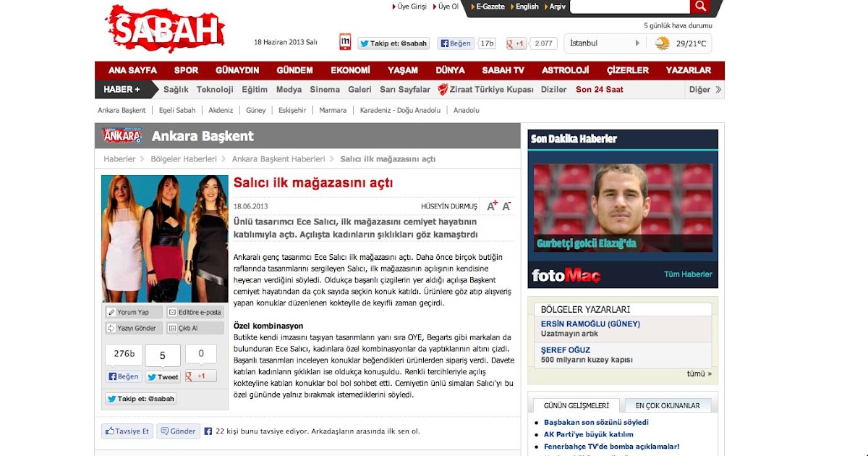Click the Sabah red logo
This screenshot has width=868, height=456.
(x=164, y=28)
